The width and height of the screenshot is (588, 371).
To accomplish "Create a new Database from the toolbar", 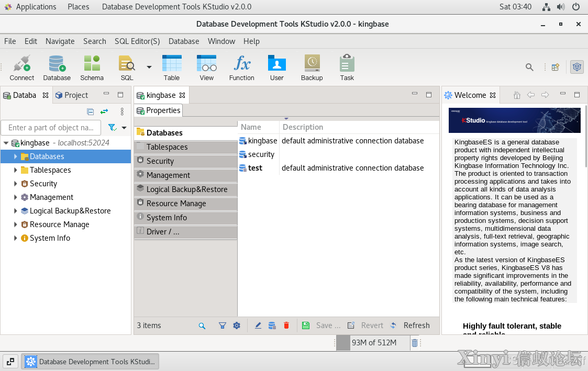I will 57,68.
